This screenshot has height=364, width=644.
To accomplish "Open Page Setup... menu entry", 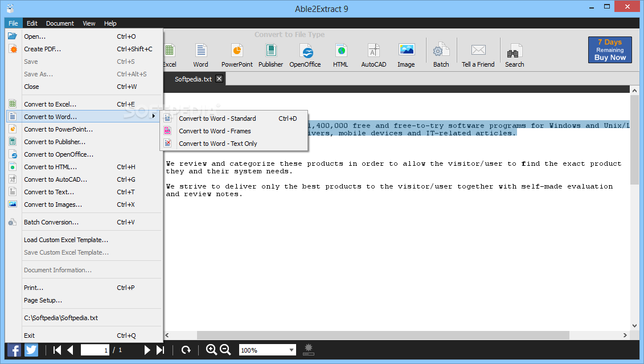I will pos(84,300).
